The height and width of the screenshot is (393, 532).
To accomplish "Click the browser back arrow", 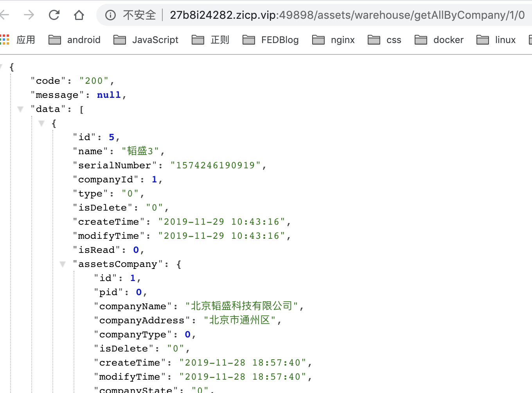I will click(4, 15).
